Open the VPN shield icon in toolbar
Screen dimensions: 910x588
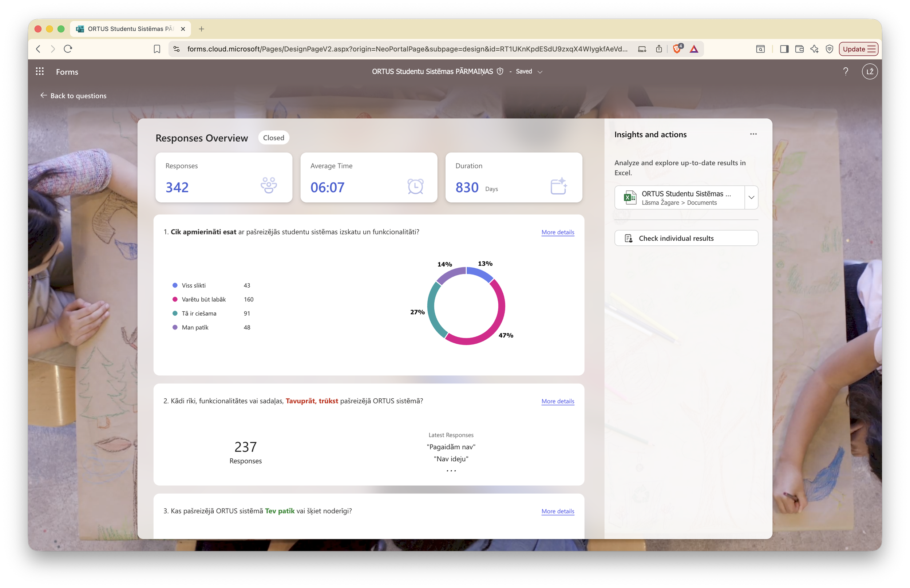click(829, 49)
